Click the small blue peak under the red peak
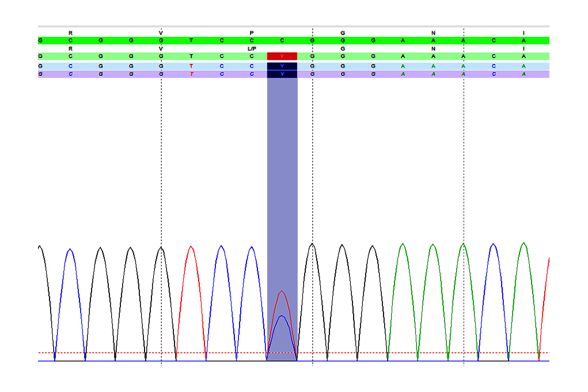This screenshot has height=392, width=588. (x=282, y=317)
